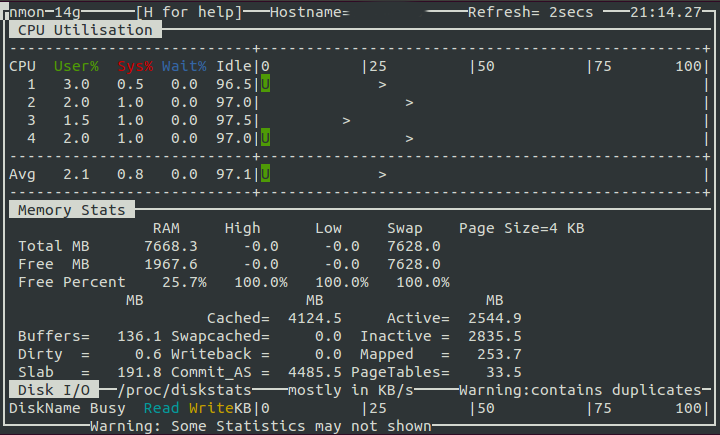Viewport: 720px width, 435px height.
Task: Click the Idle column header
Action: (234, 66)
